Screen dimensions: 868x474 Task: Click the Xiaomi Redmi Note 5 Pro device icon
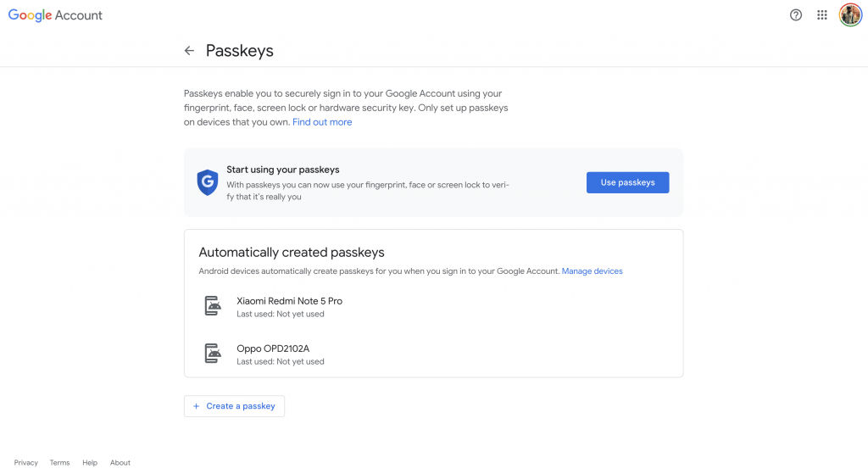pos(213,305)
